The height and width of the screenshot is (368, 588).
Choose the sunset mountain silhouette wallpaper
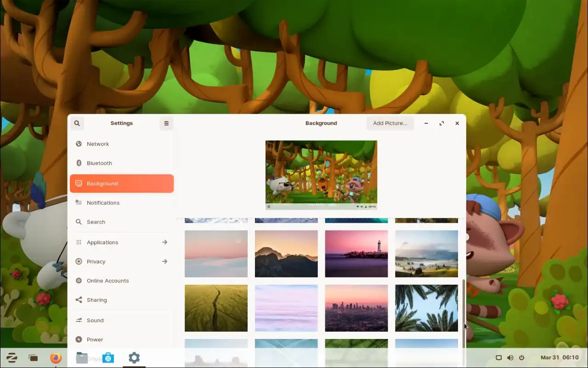(x=286, y=254)
